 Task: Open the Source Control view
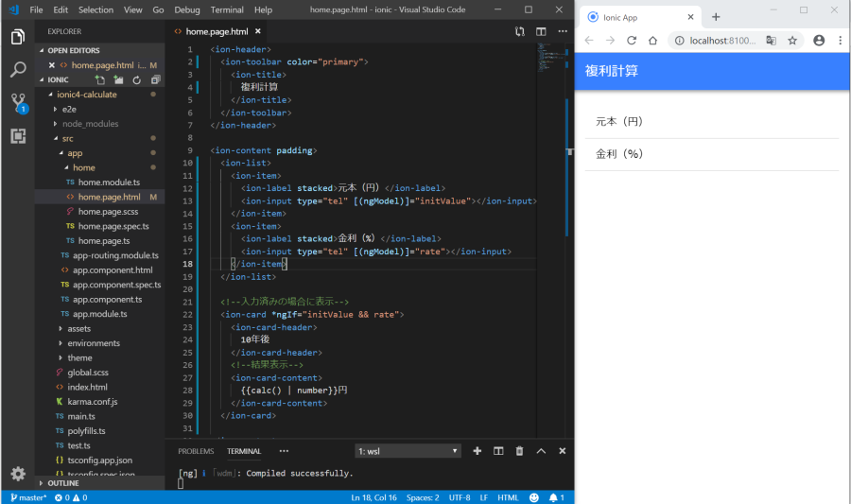pos(17,101)
